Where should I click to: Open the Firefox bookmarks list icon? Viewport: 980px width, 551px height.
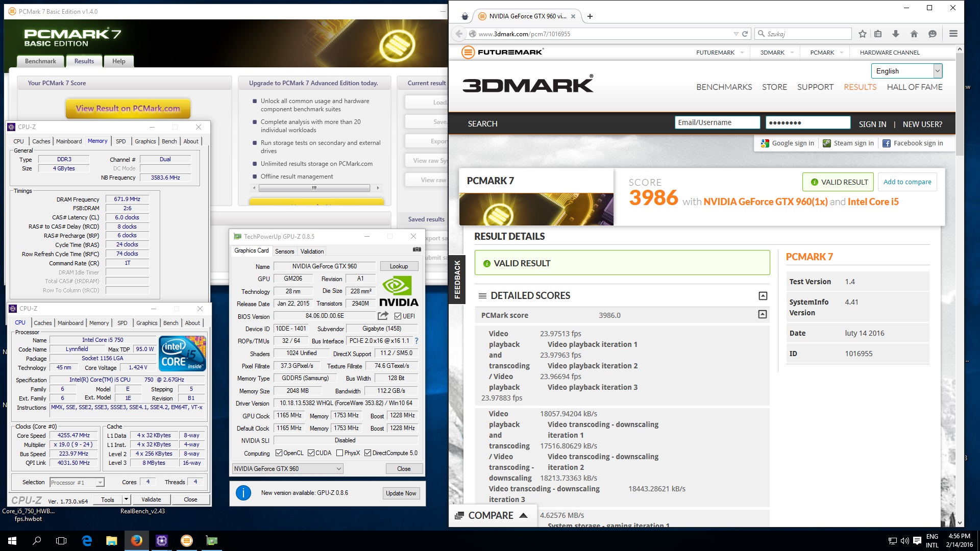click(x=878, y=34)
